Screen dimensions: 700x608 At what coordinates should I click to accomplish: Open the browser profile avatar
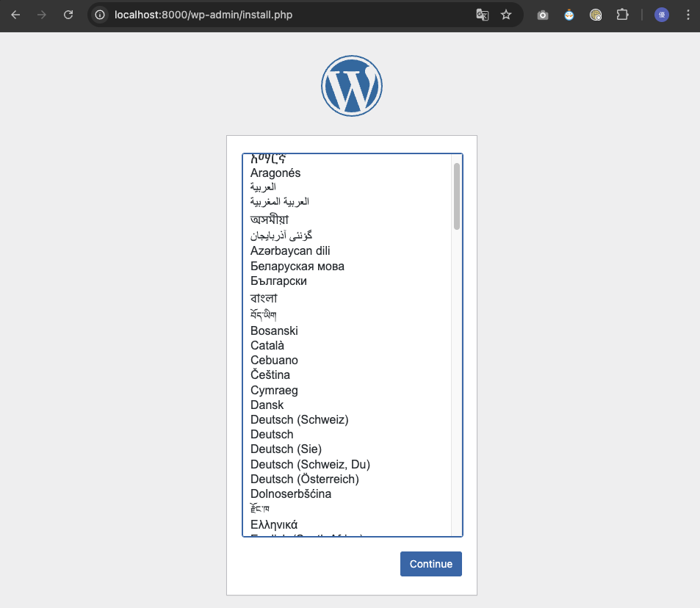click(x=662, y=15)
